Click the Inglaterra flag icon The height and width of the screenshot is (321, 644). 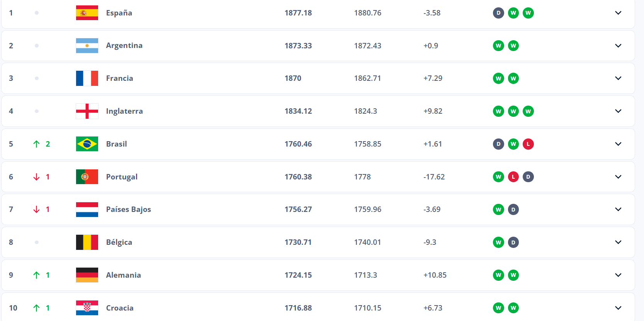click(87, 111)
